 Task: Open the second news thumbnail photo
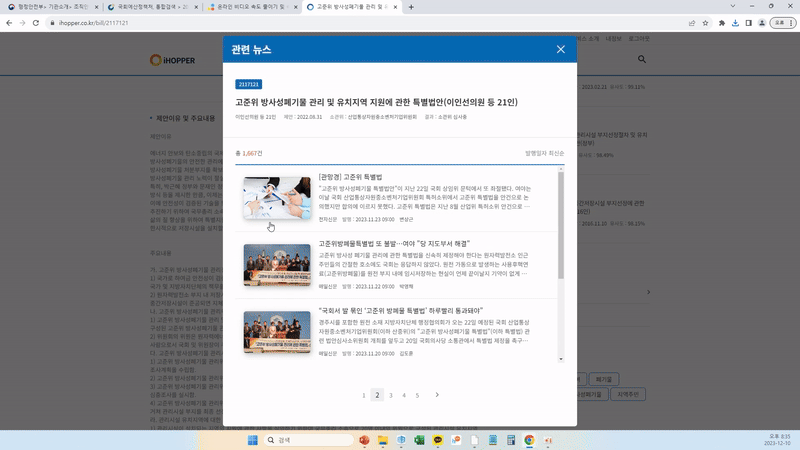point(277,264)
